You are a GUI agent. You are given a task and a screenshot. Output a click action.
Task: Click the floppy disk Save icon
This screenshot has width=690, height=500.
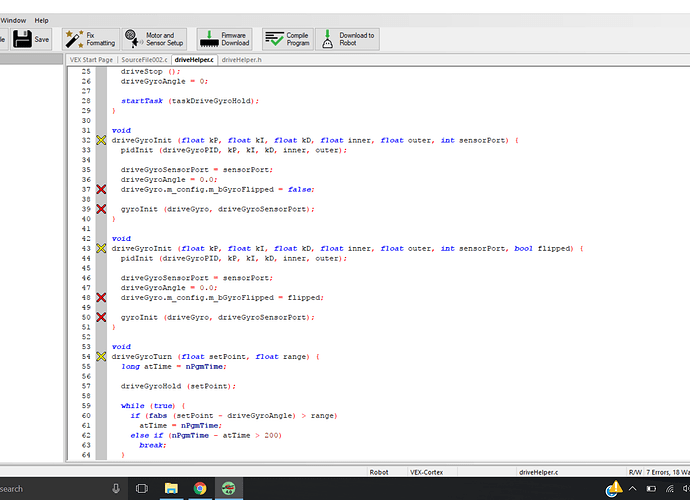22,39
